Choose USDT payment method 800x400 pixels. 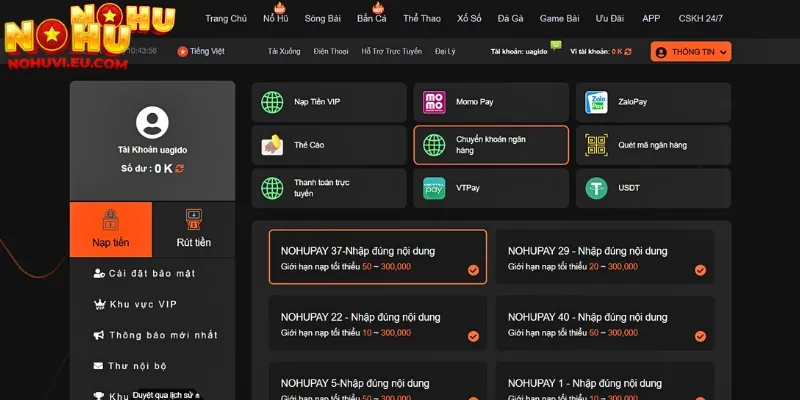tap(654, 188)
